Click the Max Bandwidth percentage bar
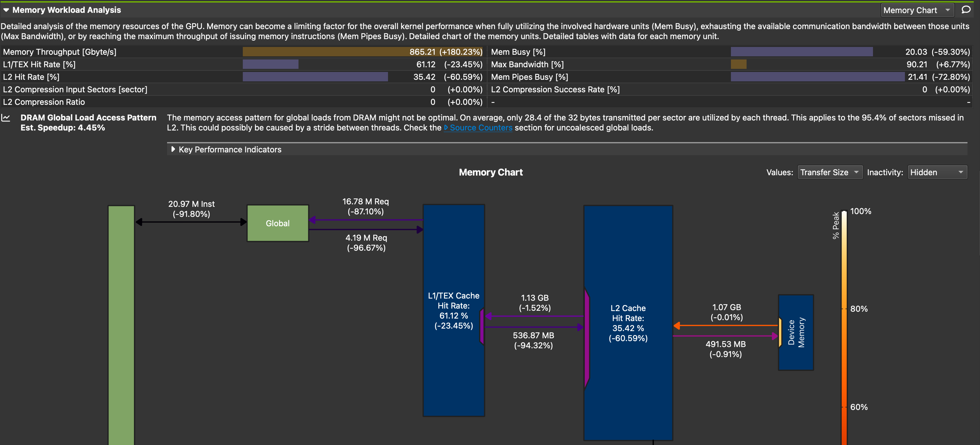Image resolution: width=980 pixels, height=445 pixels. click(x=738, y=64)
